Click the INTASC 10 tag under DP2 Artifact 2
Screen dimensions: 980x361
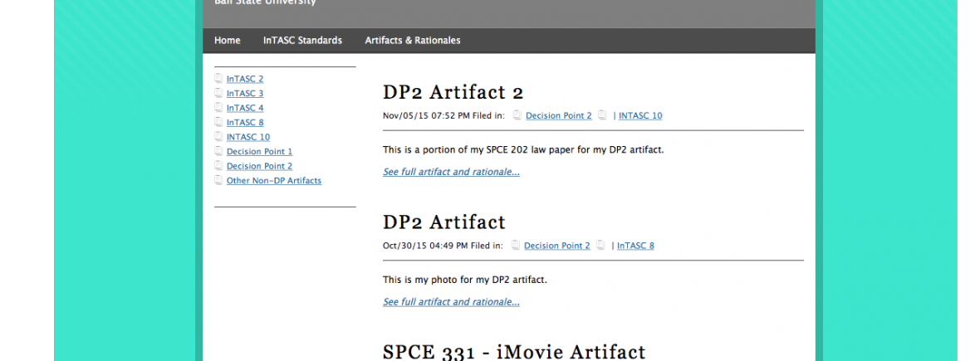point(639,116)
